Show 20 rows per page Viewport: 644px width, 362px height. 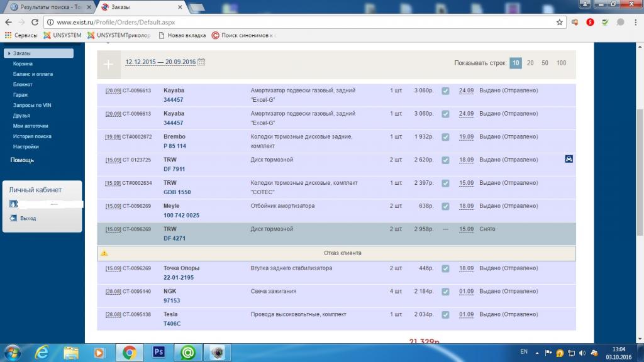click(x=530, y=63)
